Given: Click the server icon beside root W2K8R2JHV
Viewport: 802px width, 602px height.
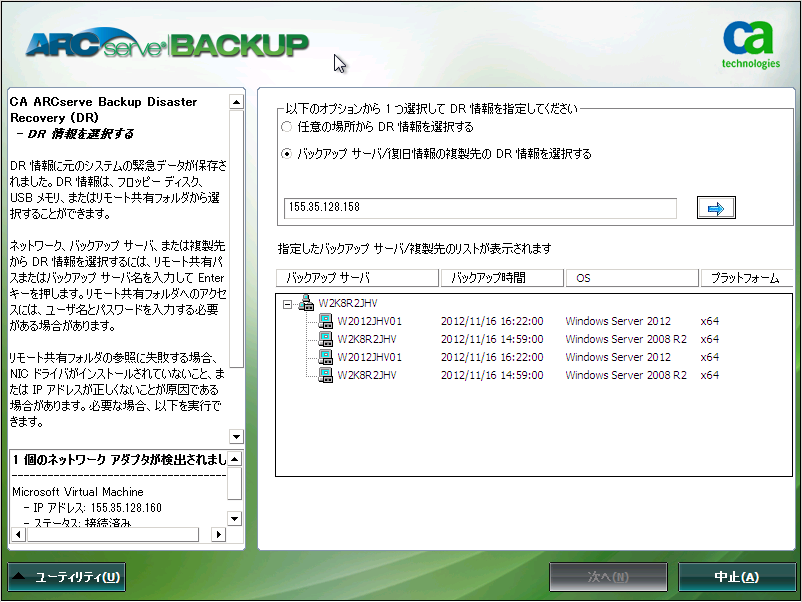Looking at the screenshot, I should click(306, 303).
